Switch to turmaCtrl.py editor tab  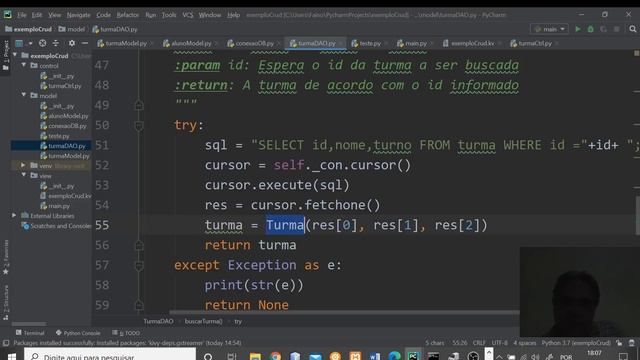coord(535,43)
